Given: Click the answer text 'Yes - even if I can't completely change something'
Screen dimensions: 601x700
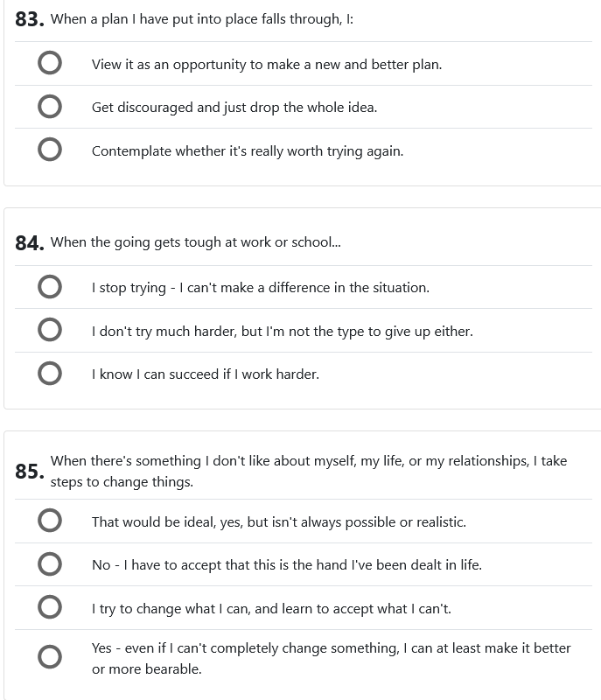Looking at the screenshot, I should (331, 648).
